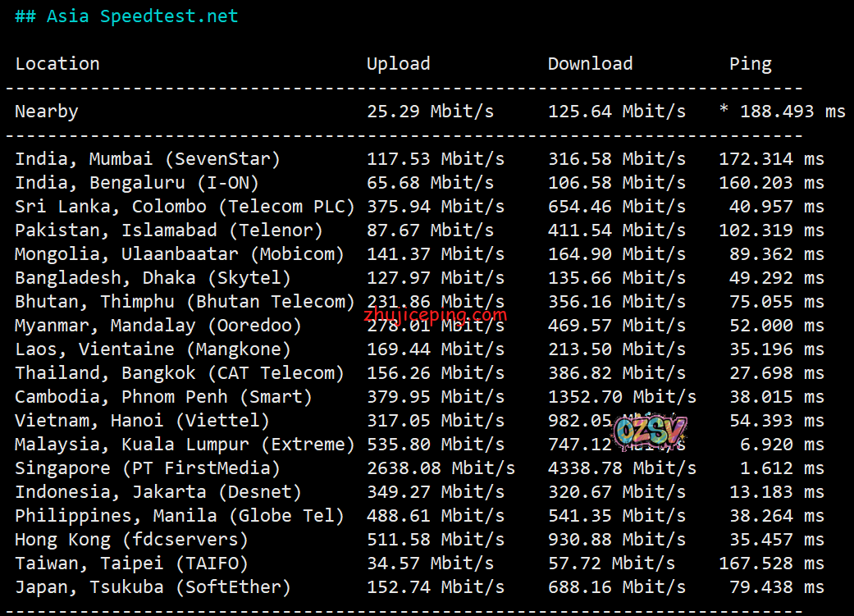This screenshot has width=854, height=616.
Task: Select the Taiwan, Taipei (TAIFO) entry
Action: [131, 564]
